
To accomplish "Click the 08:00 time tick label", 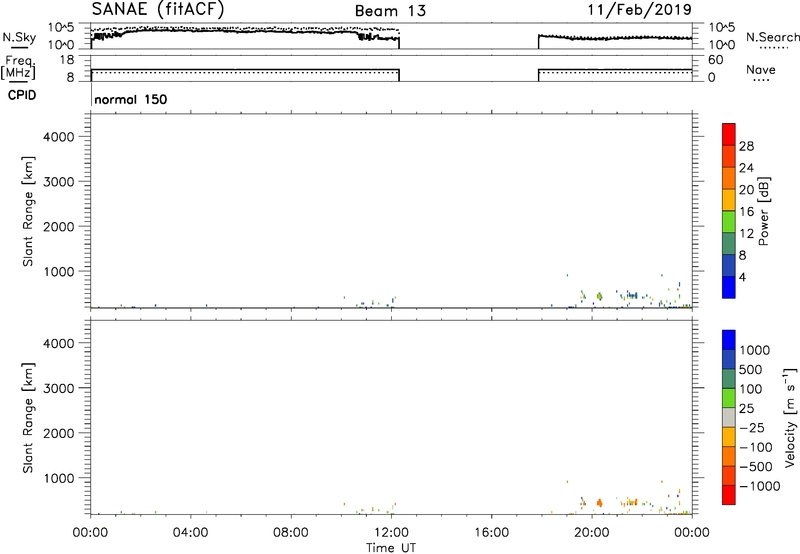I will pos(291,533).
